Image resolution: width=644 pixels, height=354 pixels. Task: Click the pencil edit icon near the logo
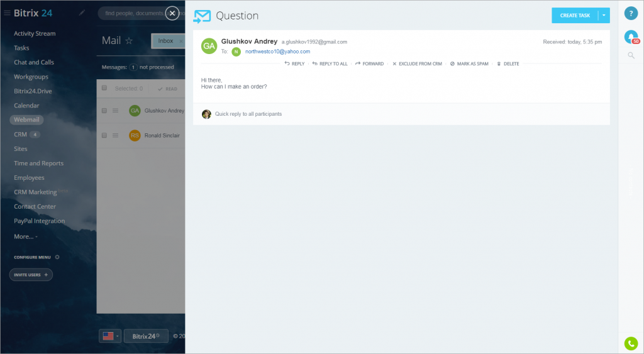[82, 13]
